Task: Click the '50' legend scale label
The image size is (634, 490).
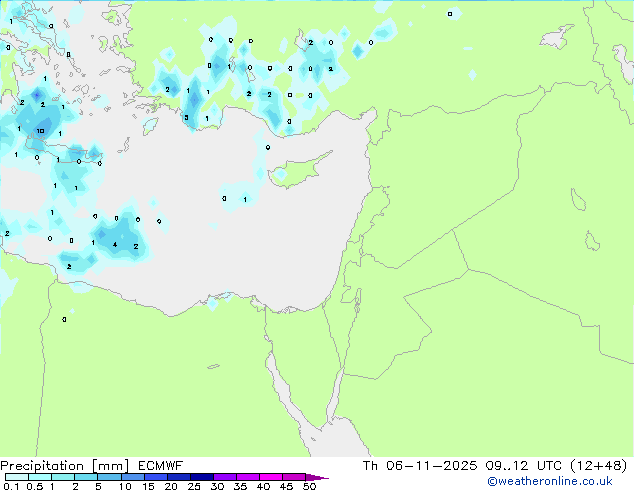Action: click(309, 486)
